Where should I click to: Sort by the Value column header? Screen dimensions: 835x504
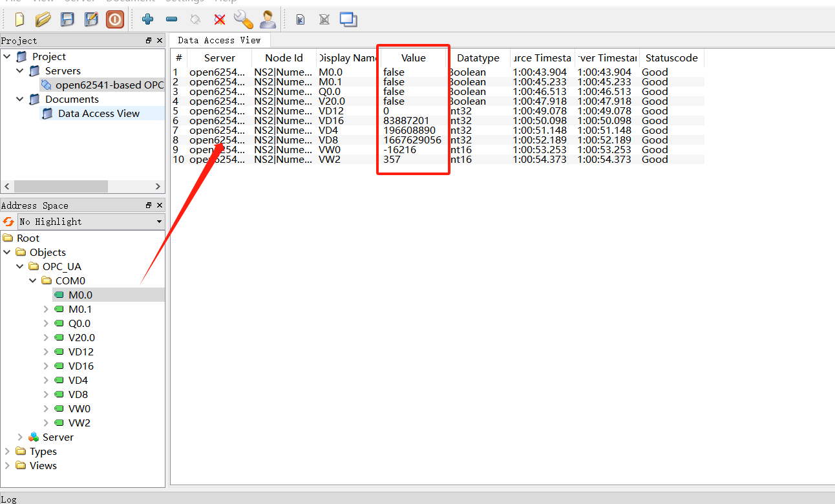coord(414,58)
